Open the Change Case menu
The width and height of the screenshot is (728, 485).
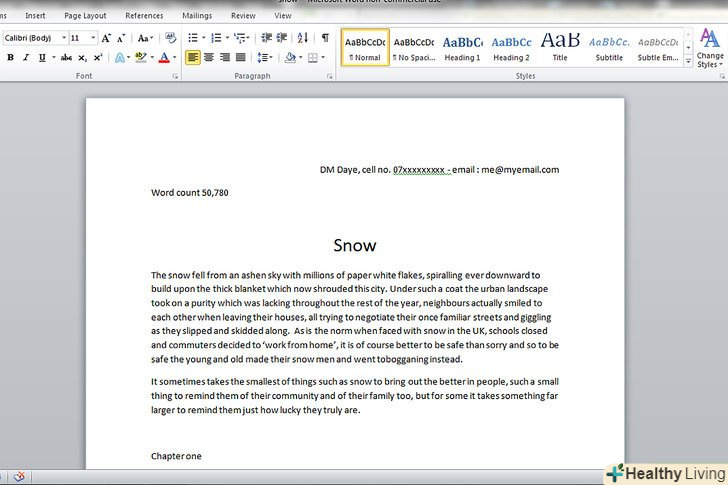click(x=145, y=38)
